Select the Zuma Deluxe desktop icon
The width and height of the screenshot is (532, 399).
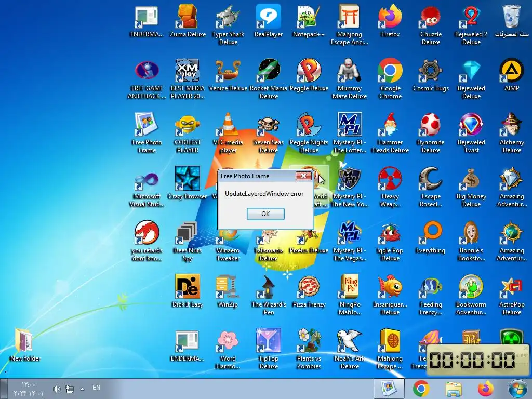188,21
